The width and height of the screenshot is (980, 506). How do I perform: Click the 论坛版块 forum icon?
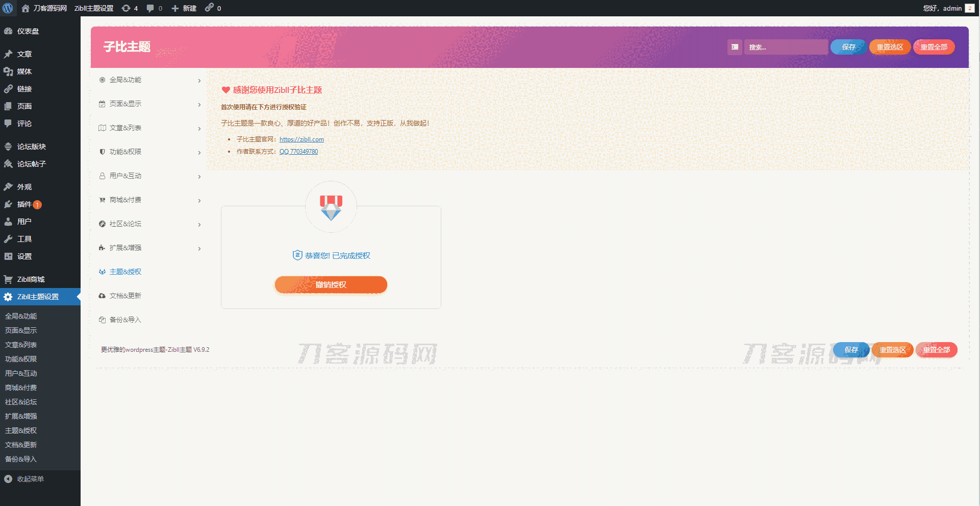pyautogui.click(x=8, y=147)
